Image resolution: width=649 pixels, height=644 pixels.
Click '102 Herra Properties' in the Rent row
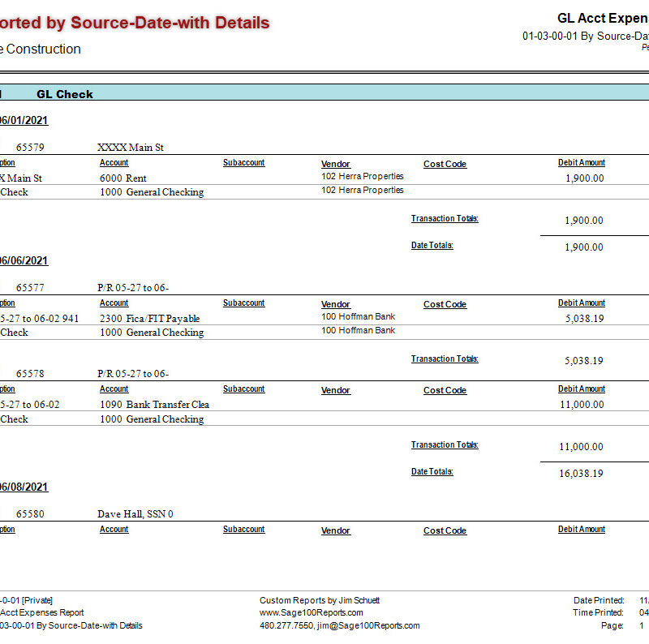coord(362,176)
